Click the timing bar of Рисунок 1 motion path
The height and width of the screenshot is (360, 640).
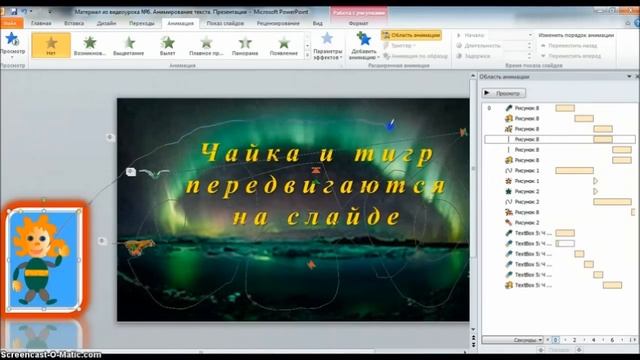coord(574,171)
